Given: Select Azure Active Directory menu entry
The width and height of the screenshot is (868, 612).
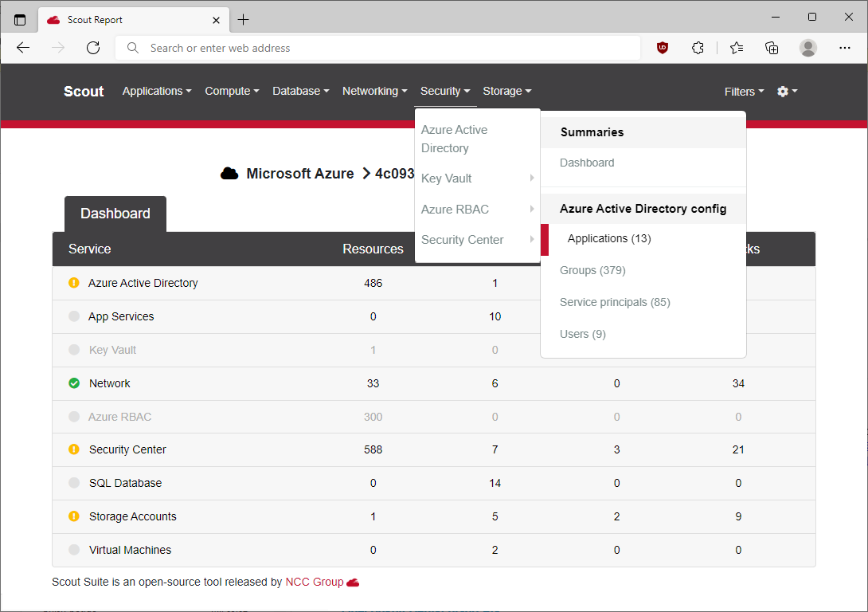Looking at the screenshot, I should pos(477,139).
